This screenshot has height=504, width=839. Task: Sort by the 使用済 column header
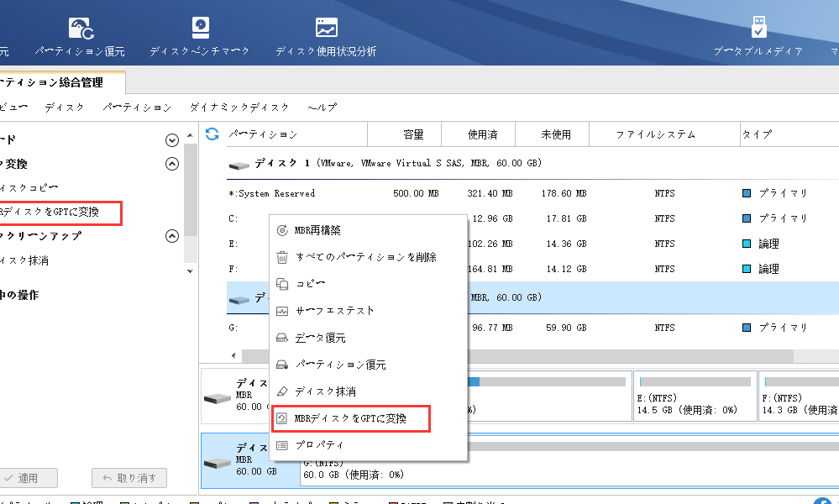coord(479,134)
